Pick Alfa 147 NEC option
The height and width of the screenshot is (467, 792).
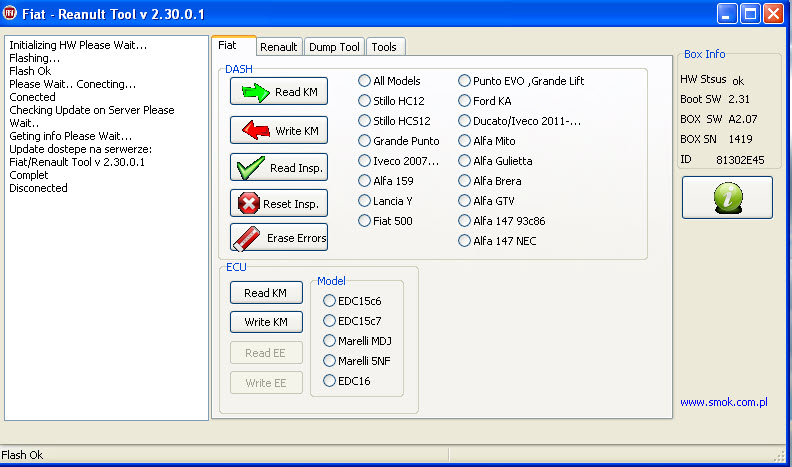click(497, 241)
